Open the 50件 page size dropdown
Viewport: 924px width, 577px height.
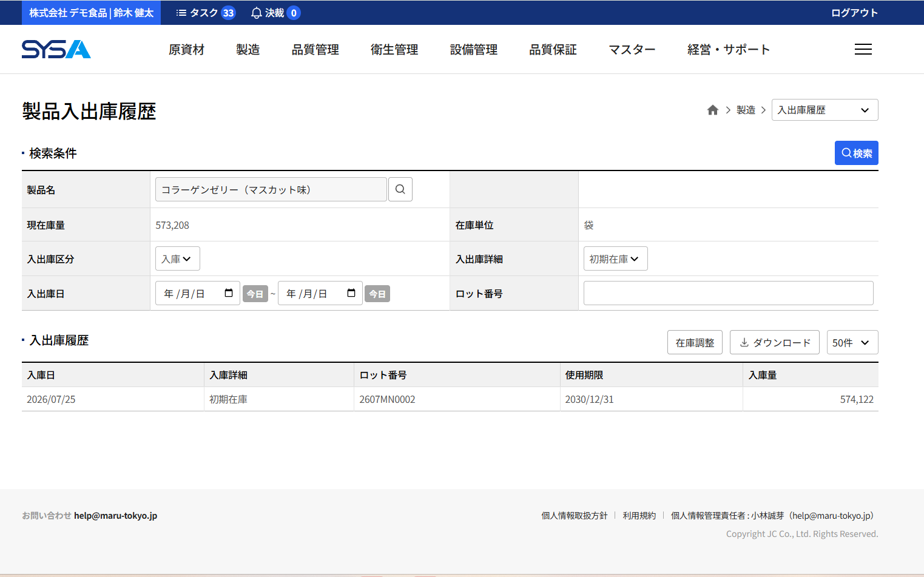tap(852, 342)
